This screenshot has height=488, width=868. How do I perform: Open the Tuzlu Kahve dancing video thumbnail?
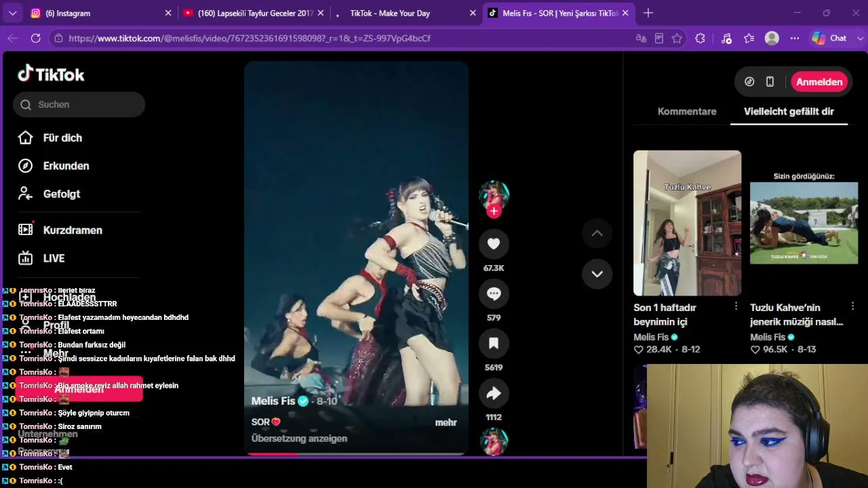point(687,223)
